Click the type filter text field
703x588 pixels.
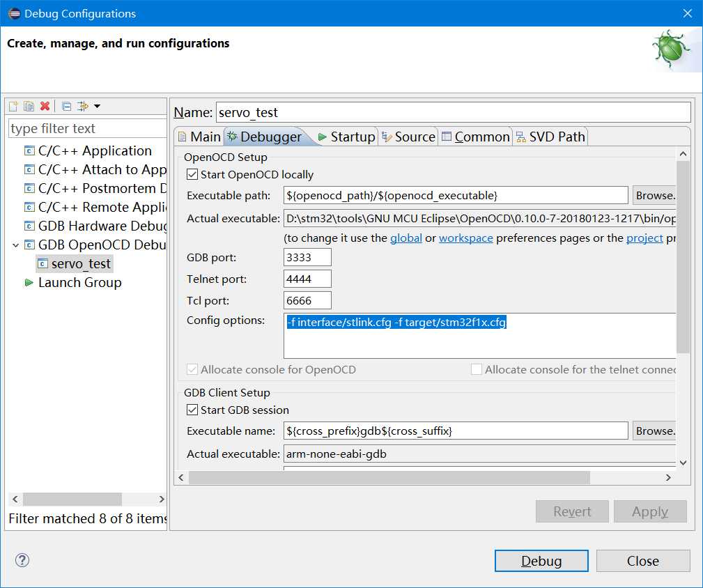tap(87, 129)
